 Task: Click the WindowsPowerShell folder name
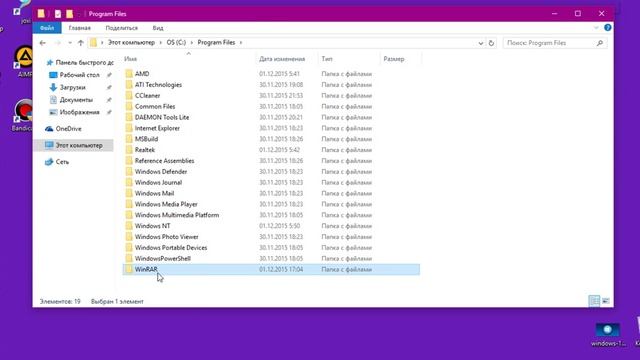coord(162,259)
